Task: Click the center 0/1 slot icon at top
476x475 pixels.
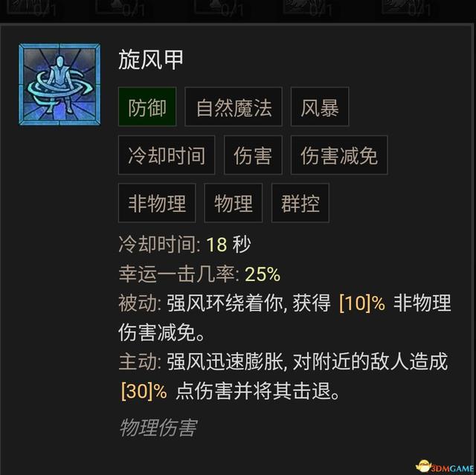Action: click(x=219, y=7)
